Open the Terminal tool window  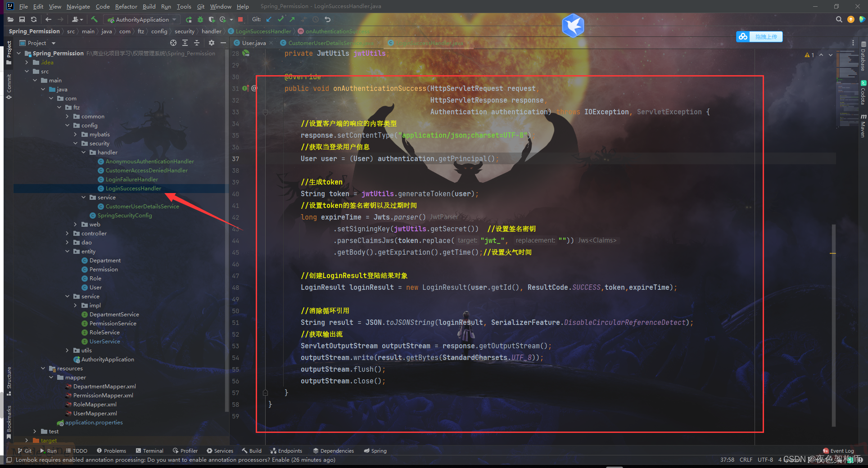(149, 450)
